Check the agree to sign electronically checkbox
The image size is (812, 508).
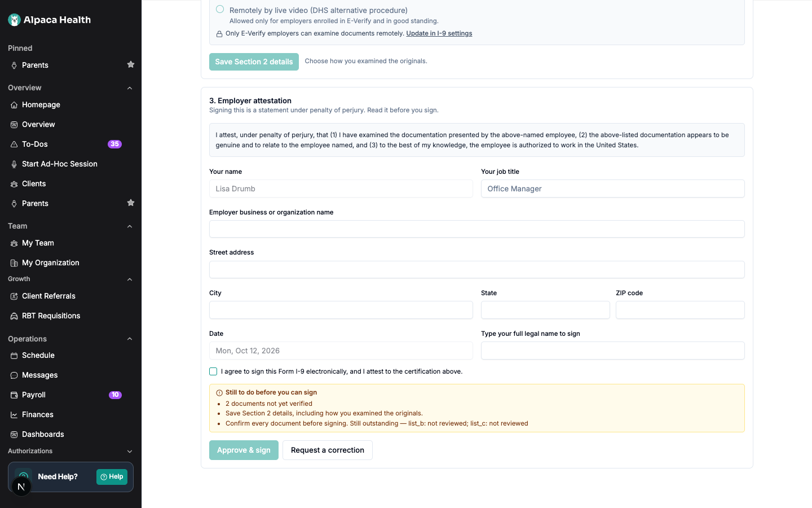(213, 371)
